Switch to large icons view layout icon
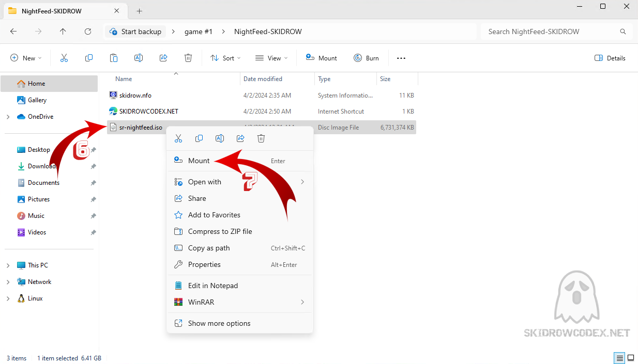The image size is (638, 364). tap(631, 358)
